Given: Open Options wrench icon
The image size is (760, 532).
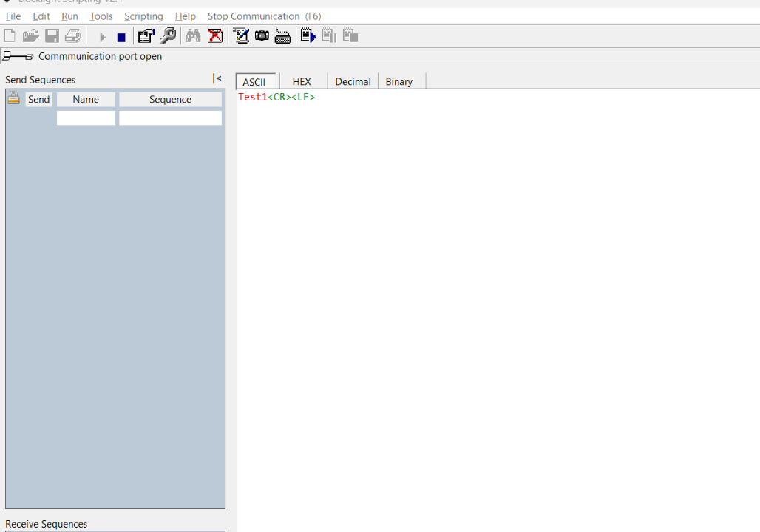Looking at the screenshot, I should 168,36.
